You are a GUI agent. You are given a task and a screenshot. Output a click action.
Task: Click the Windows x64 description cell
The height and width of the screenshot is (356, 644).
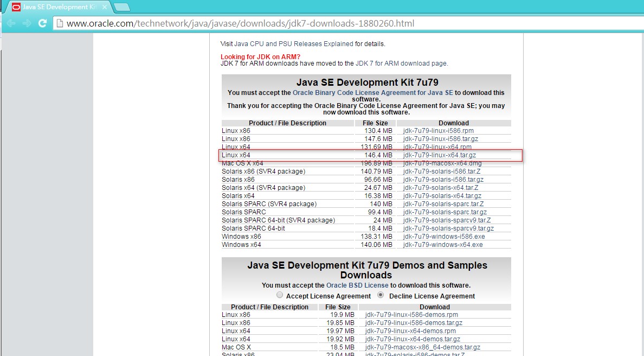[x=287, y=245]
